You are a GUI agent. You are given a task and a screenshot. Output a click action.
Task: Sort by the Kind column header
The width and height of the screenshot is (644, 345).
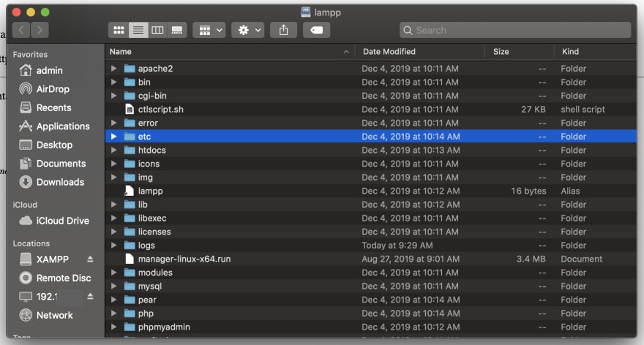tap(595, 52)
